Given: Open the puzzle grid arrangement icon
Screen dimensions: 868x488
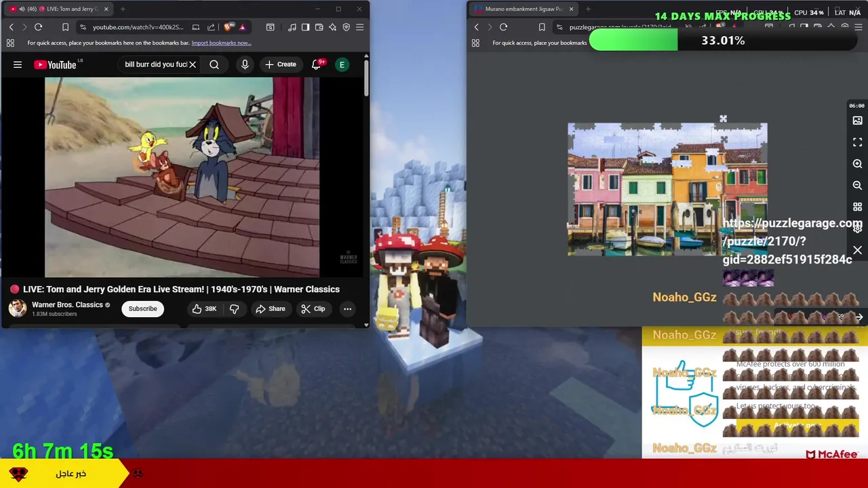Looking at the screenshot, I should pos(857,207).
